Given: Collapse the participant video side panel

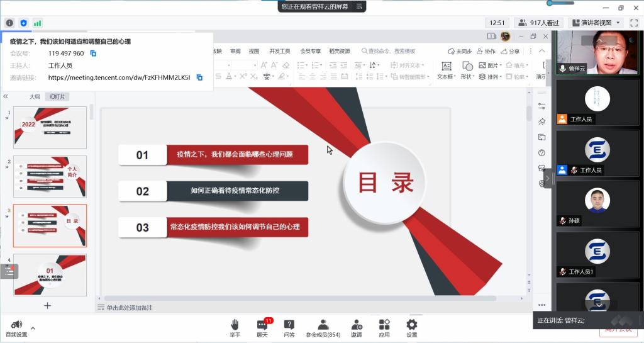Looking at the screenshot, I should [547, 178].
